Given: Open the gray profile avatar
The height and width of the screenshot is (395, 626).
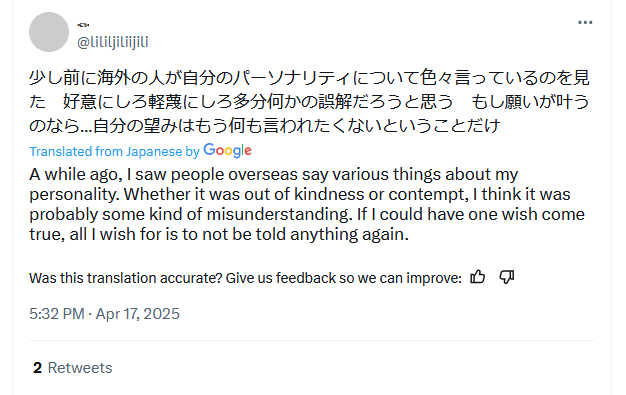Looking at the screenshot, I should (49, 32).
